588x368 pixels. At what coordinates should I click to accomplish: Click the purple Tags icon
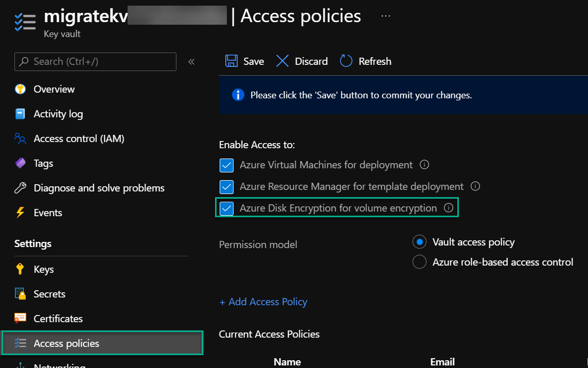(20, 163)
